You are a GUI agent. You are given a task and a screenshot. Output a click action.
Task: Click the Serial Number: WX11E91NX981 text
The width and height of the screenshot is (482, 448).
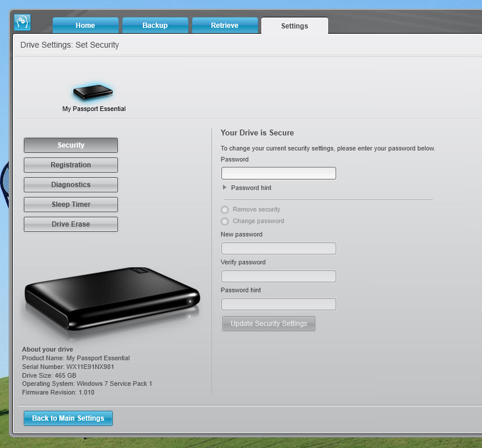(68, 367)
